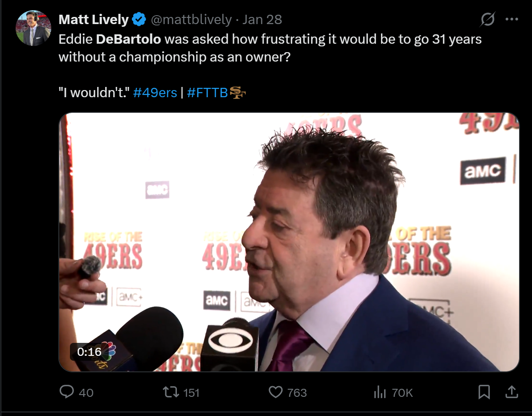Open the #49ers hashtag

click(155, 92)
